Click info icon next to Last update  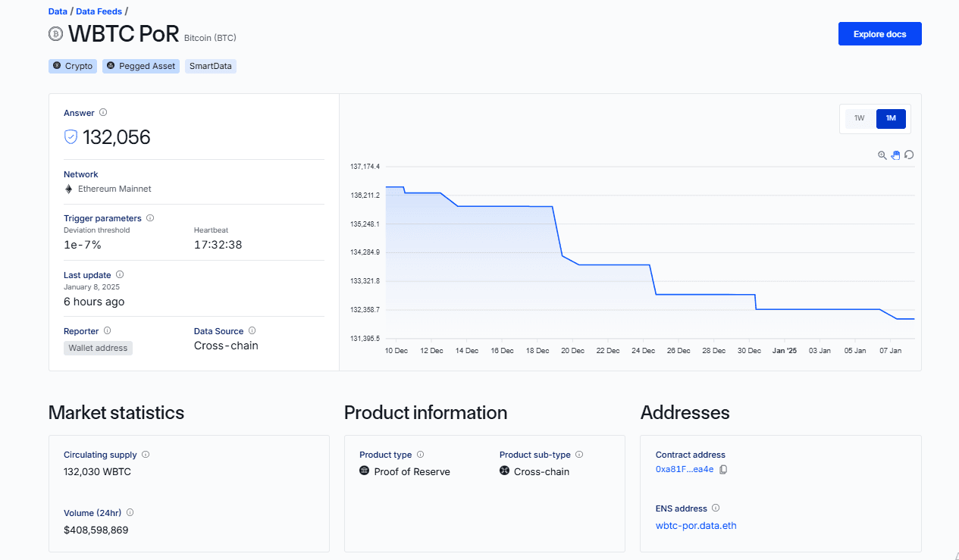tap(120, 275)
